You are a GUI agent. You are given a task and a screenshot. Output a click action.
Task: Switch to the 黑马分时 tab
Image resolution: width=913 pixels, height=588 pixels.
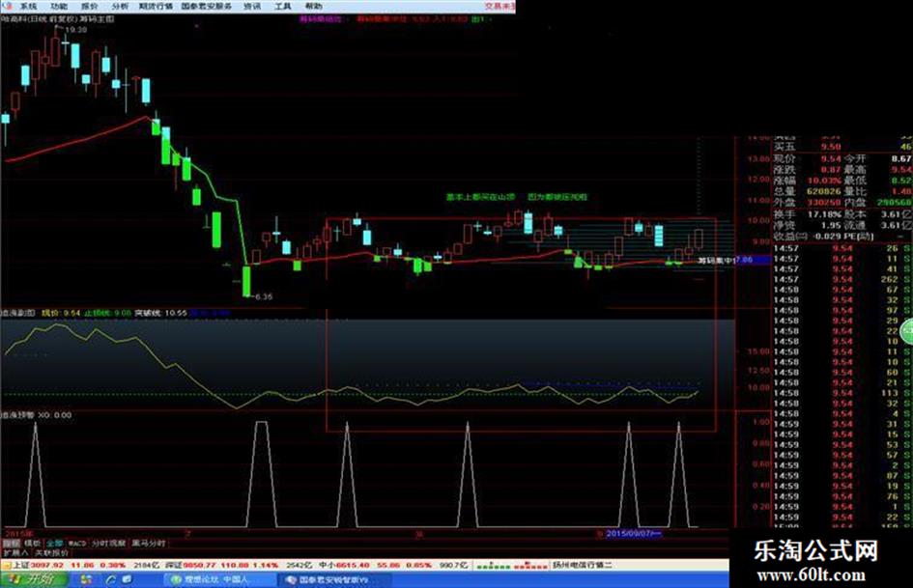(x=149, y=544)
